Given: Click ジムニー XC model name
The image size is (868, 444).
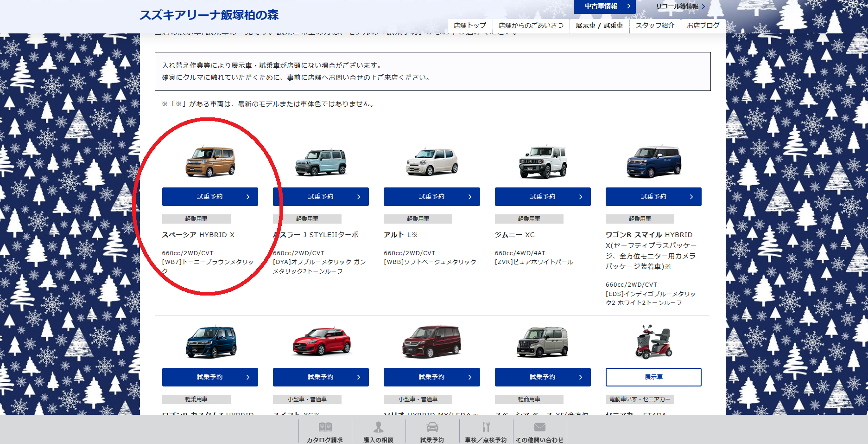Looking at the screenshot, I should point(515,235).
